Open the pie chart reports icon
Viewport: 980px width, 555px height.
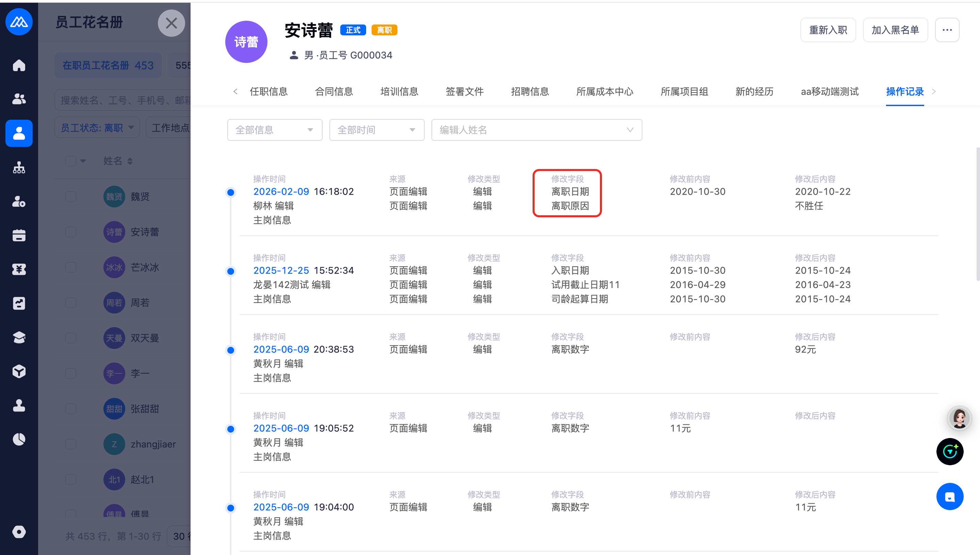tap(19, 439)
